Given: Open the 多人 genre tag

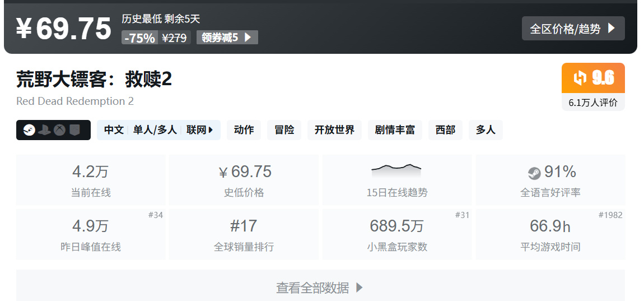Looking at the screenshot, I should (486, 130).
